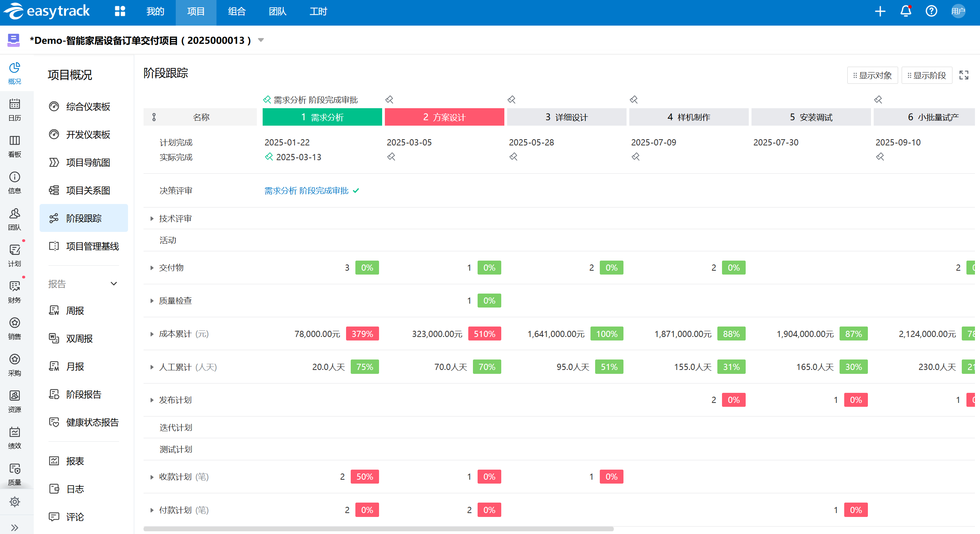Click the 2 方案设计 stage header
This screenshot has height=534, width=980.
click(x=444, y=117)
